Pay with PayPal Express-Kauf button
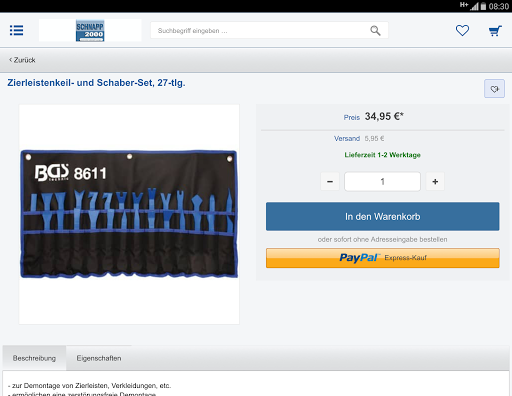The image size is (512, 396). (383, 258)
